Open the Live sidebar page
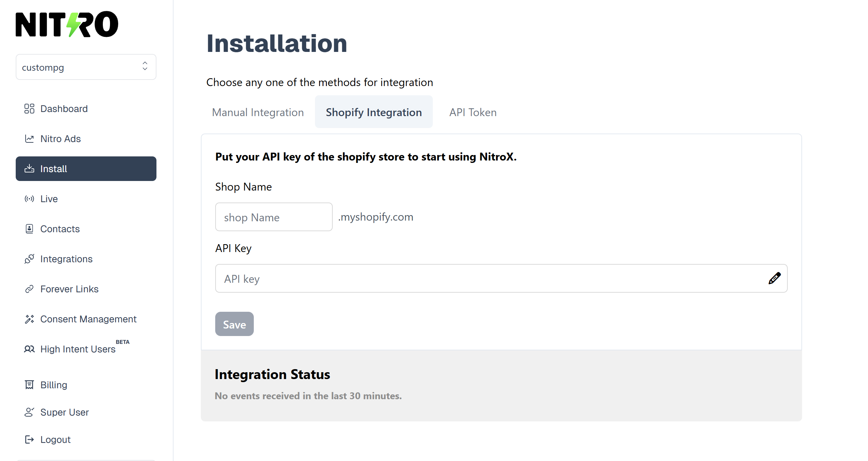The width and height of the screenshot is (868, 461). [x=86, y=199]
